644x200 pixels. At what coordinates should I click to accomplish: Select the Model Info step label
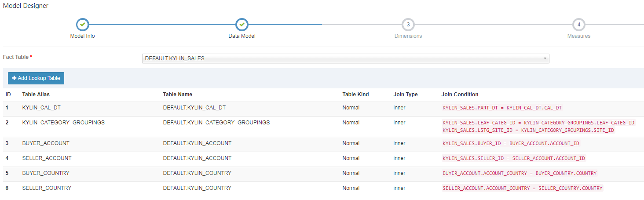82,36
